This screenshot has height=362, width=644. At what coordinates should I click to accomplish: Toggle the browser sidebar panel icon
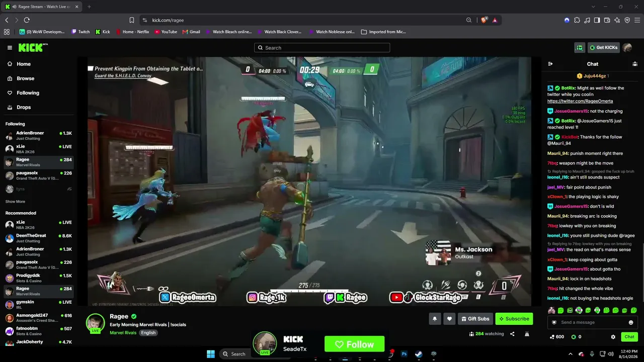click(597, 20)
